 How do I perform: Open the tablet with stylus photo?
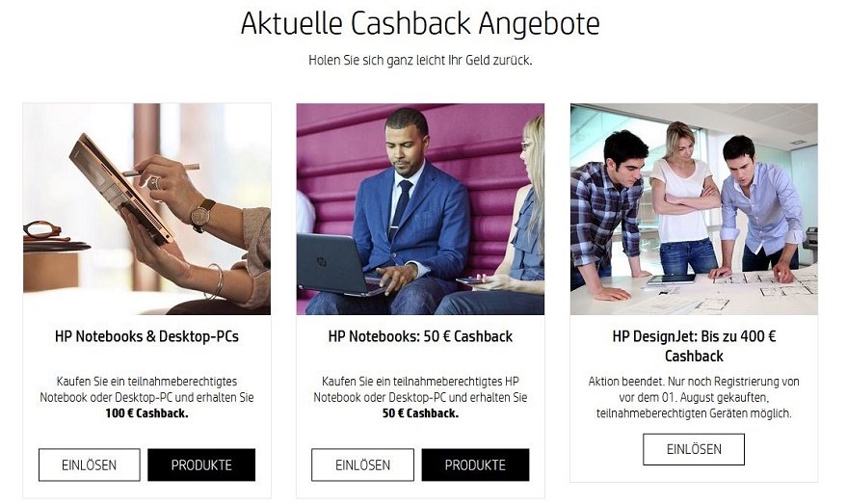[146, 209]
